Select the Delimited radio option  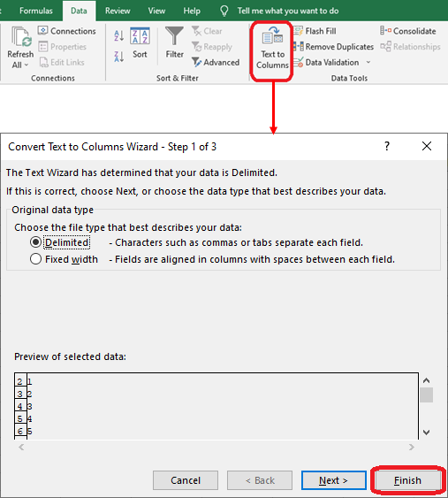[x=35, y=242]
